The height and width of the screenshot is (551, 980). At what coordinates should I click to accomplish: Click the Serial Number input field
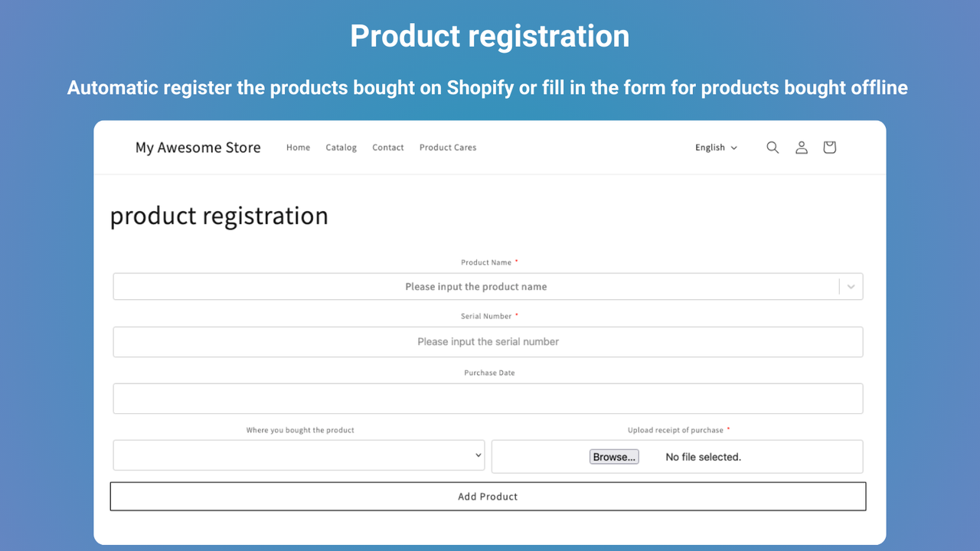488,341
